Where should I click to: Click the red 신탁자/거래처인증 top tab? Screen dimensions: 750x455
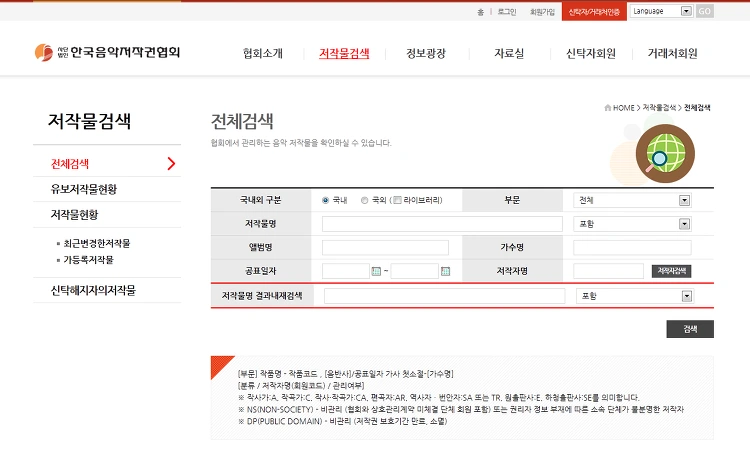[x=594, y=11]
